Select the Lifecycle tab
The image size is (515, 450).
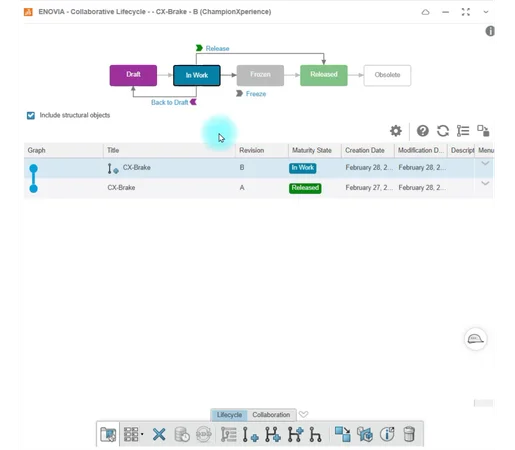[229, 415]
